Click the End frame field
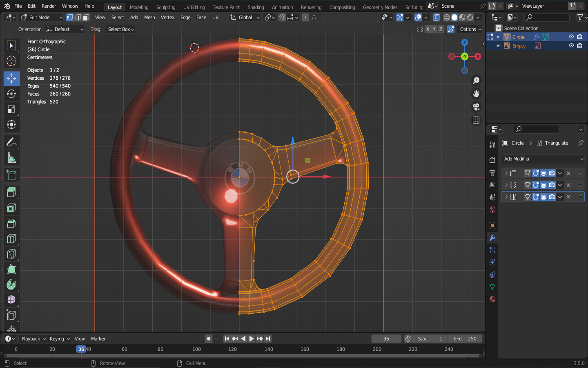The image size is (588, 368). [x=465, y=339]
